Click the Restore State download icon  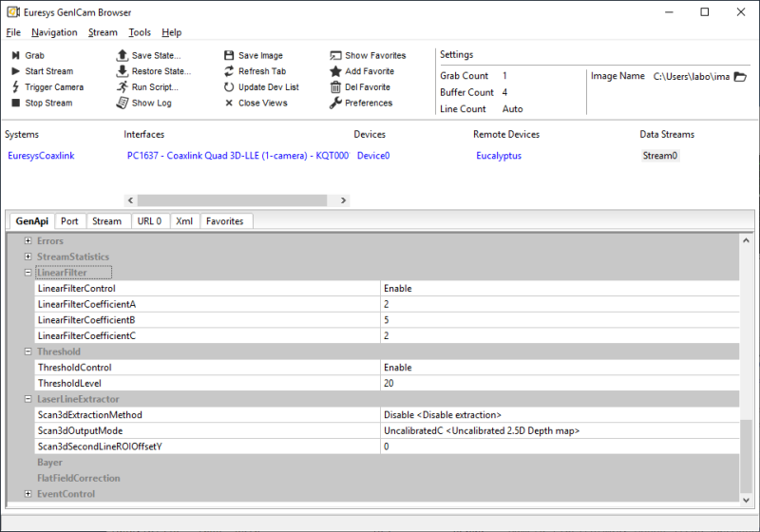point(123,71)
